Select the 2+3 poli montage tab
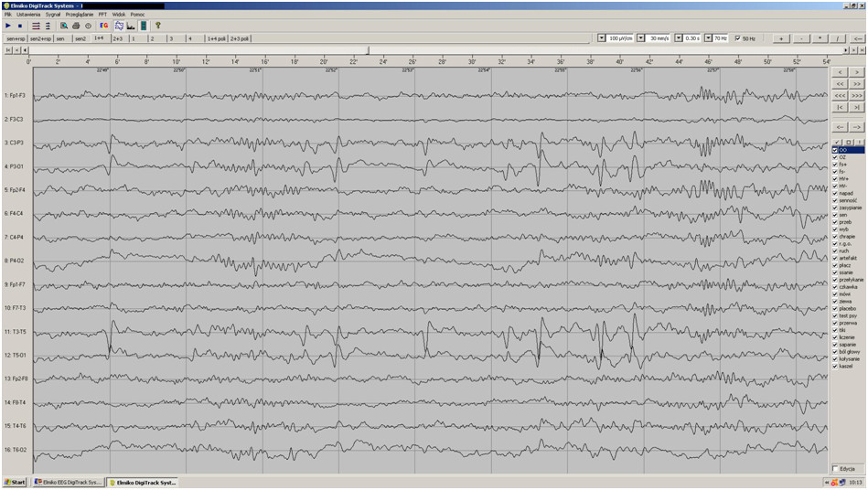Viewport: 868px width, 490px height. click(240, 38)
